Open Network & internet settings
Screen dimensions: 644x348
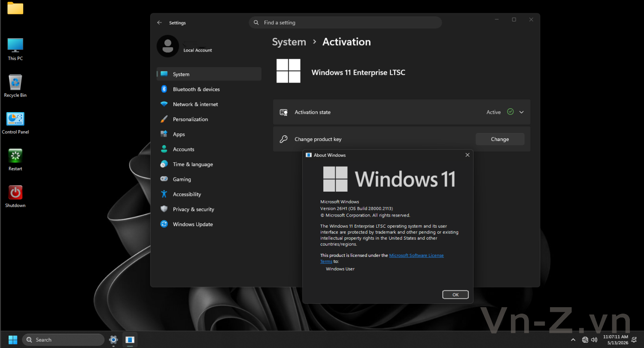click(209, 104)
